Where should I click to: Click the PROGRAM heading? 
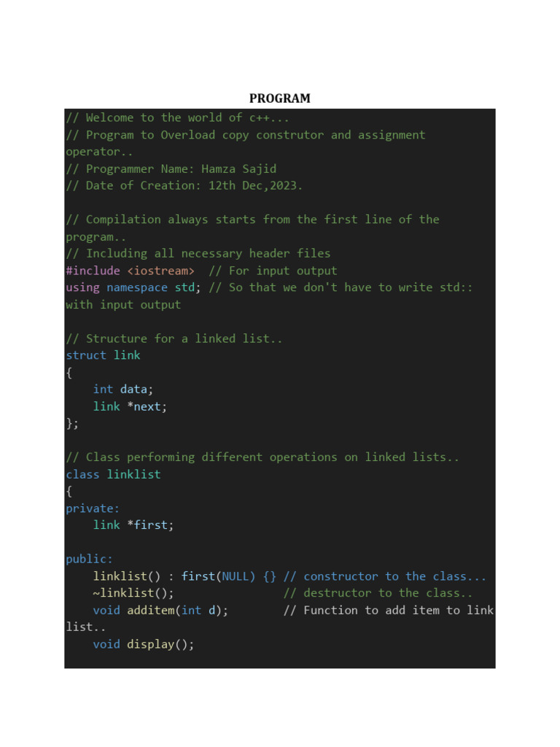[x=279, y=98]
